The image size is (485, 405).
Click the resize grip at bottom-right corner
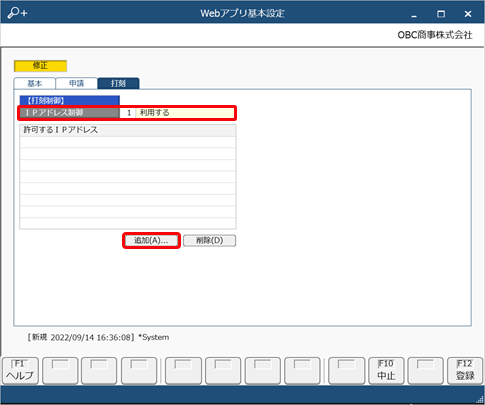[480, 400]
